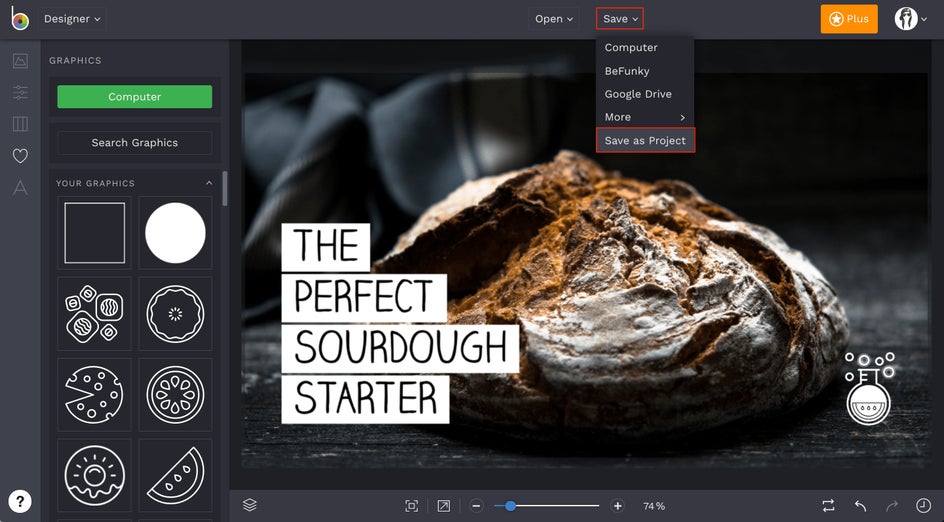The height and width of the screenshot is (522, 944).
Task: Expand the Designer mode dropdown
Action: (72, 19)
